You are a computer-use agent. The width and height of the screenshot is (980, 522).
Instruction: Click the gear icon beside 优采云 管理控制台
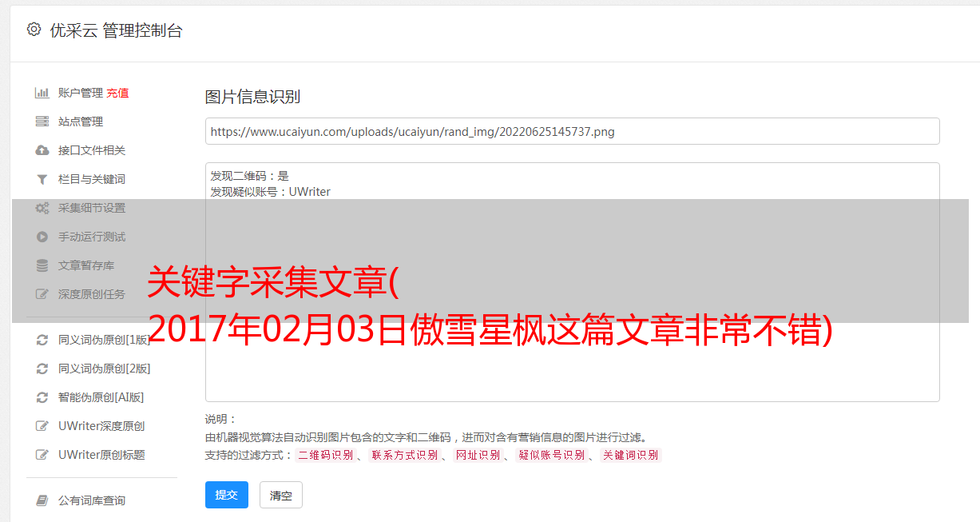coord(34,30)
